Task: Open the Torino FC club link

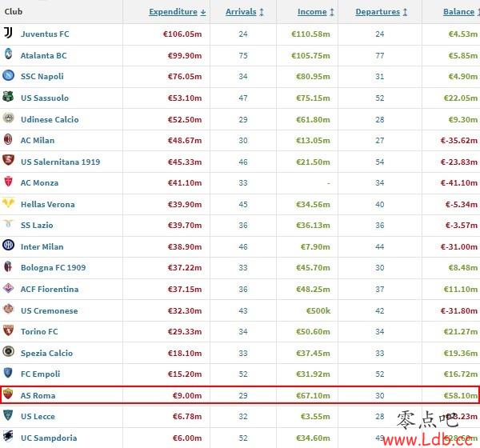Action: click(39, 332)
